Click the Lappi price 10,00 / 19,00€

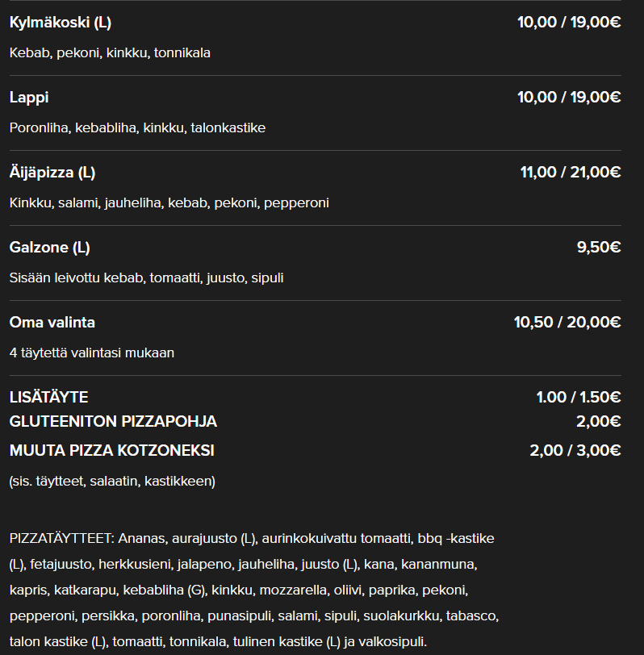569,98
